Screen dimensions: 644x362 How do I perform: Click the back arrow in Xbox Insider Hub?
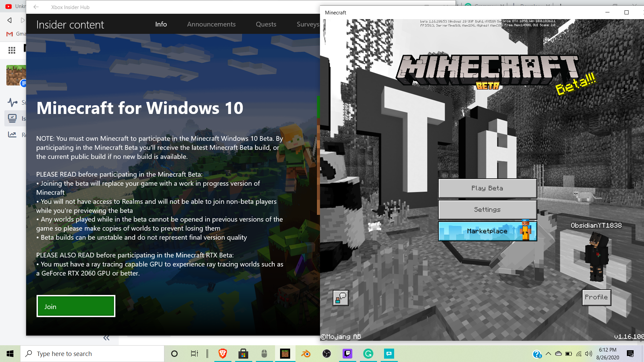pos(36,7)
